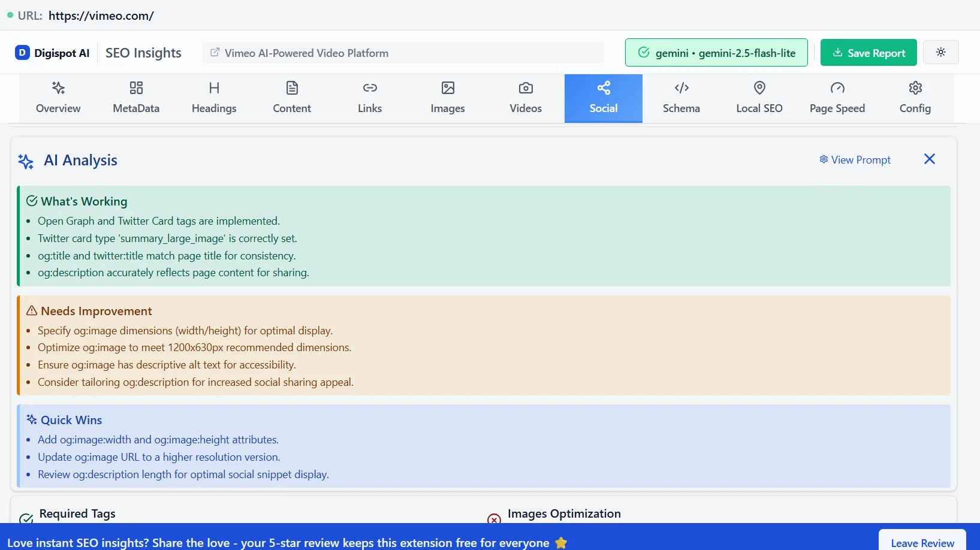
Task: Click View Prompt link
Action: click(x=855, y=159)
